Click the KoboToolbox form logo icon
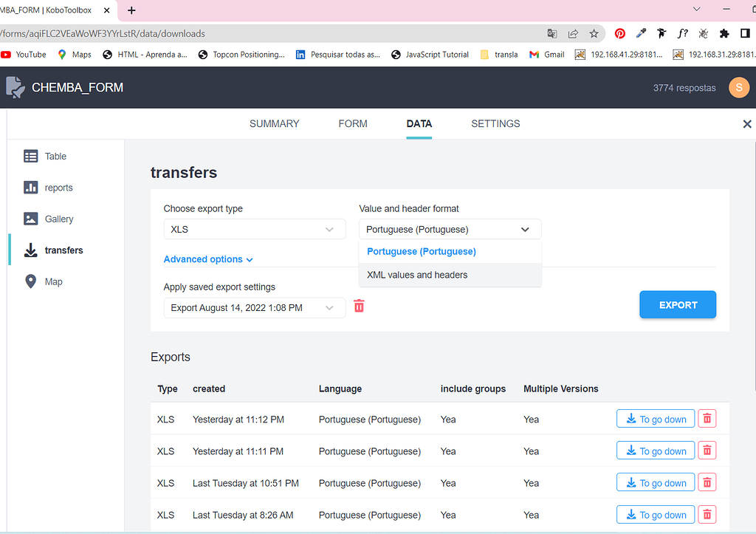 (x=15, y=87)
